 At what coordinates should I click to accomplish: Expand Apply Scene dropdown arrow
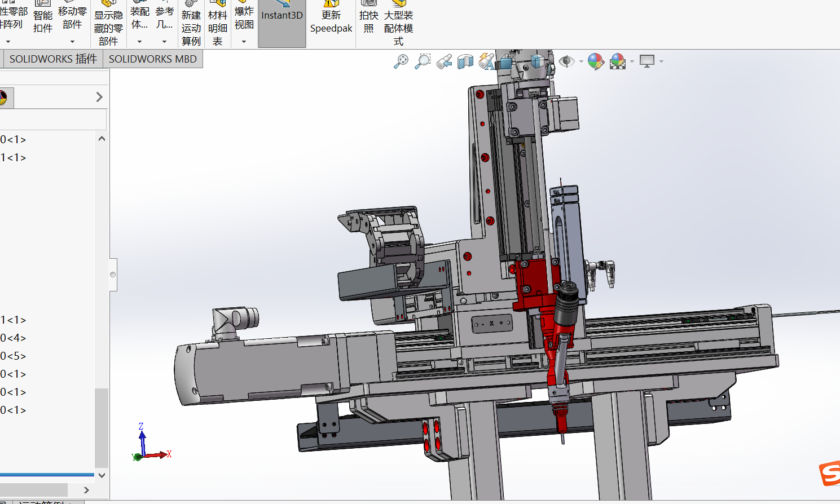pyautogui.click(x=632, y=61)
